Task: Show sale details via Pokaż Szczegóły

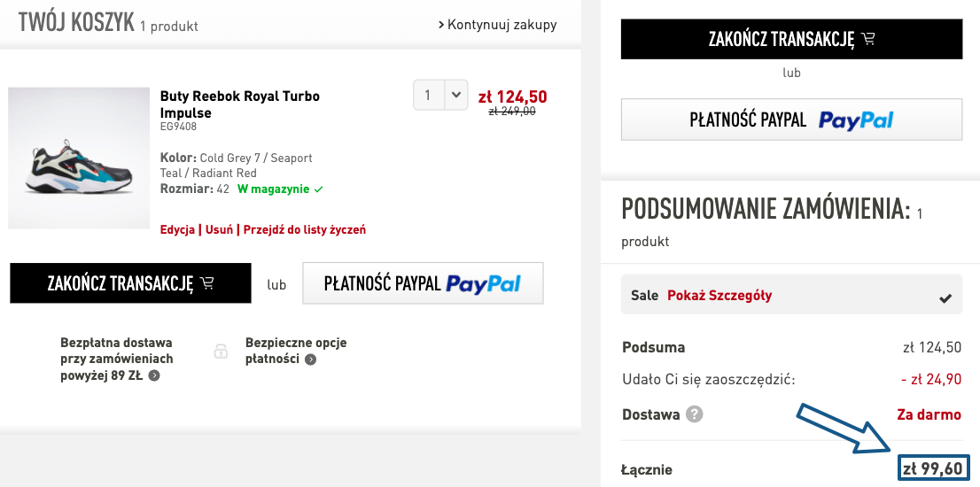Action: (x=719, y=296)
